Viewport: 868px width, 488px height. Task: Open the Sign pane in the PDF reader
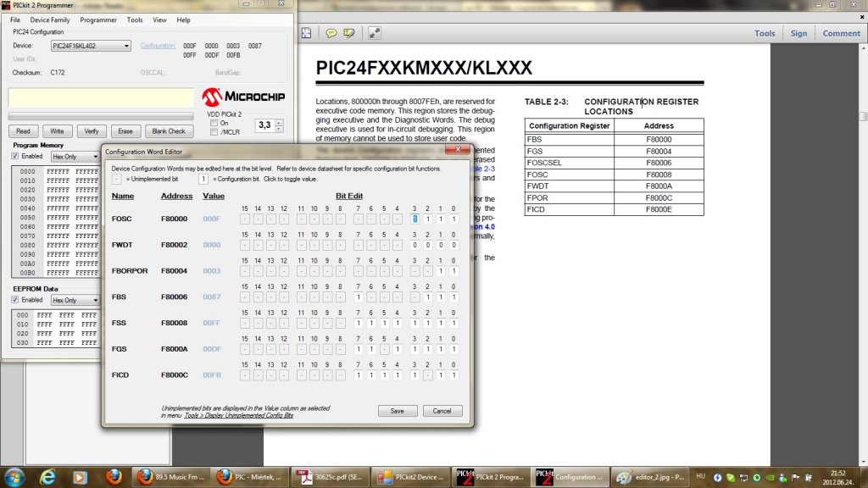(798, 33)
